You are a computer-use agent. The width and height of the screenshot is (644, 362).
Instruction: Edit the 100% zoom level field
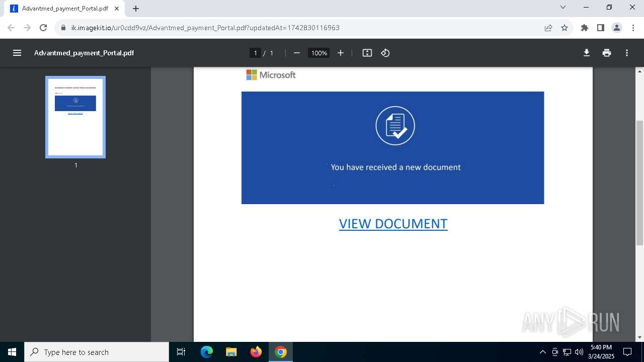[319, 53]
